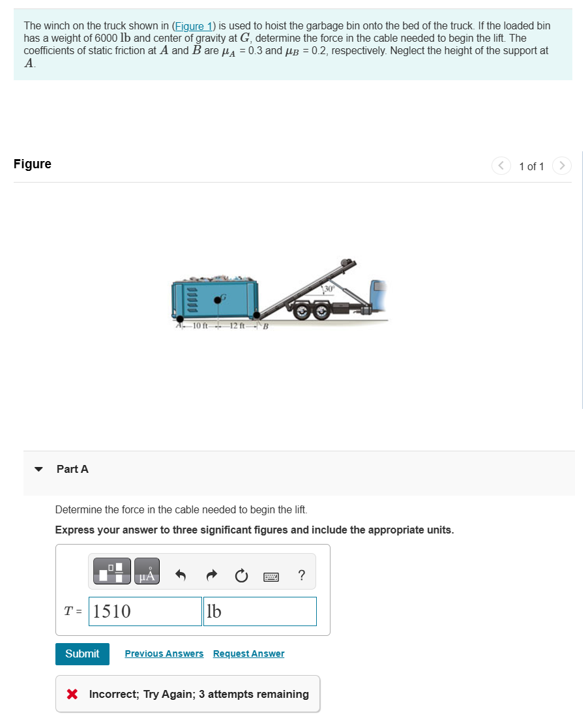The width and height of the screenshot is (588, 722).
Task: Open answer entry help via question mark
Action: [301, 575]
